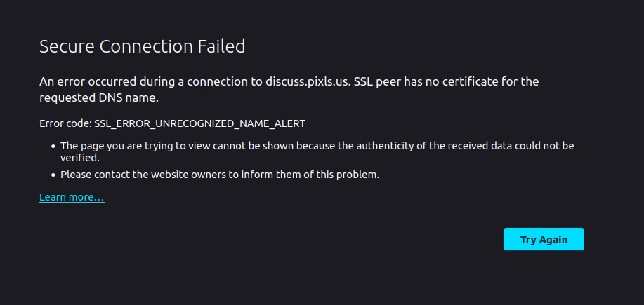Click the word "connection" in description paragraph
Image resolution: width=644 pixels, height=305 pixels.
(x=208, y=81)
